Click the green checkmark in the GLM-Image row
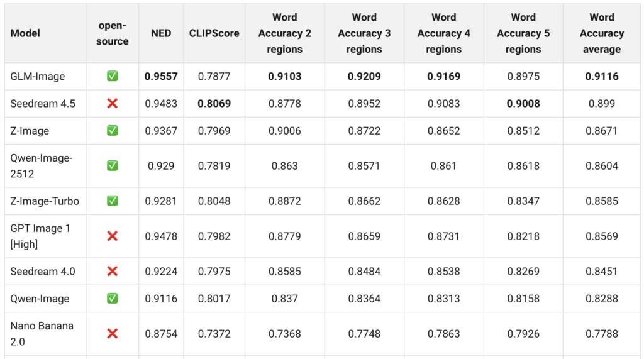The height and width of the screenshot is (359, 644). point(113,76)
